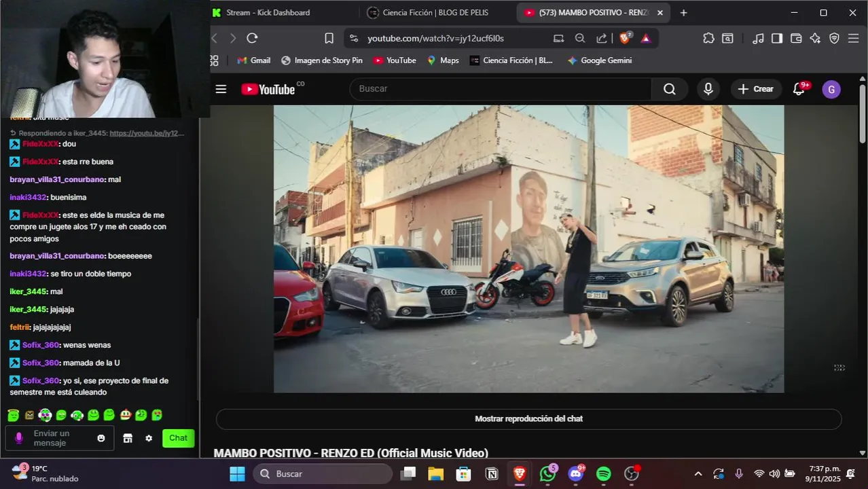868x489 pixels.
Task: Click the YouTube search magnifier button
Action: coord(670,89)
